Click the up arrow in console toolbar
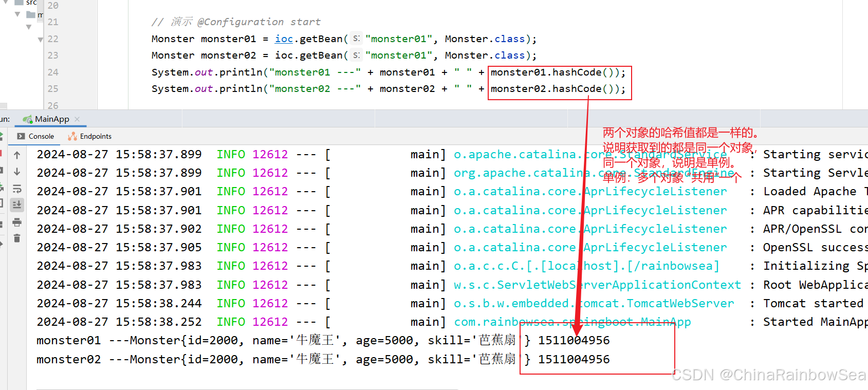The image size is (868, 390). (x=17, y=155)
